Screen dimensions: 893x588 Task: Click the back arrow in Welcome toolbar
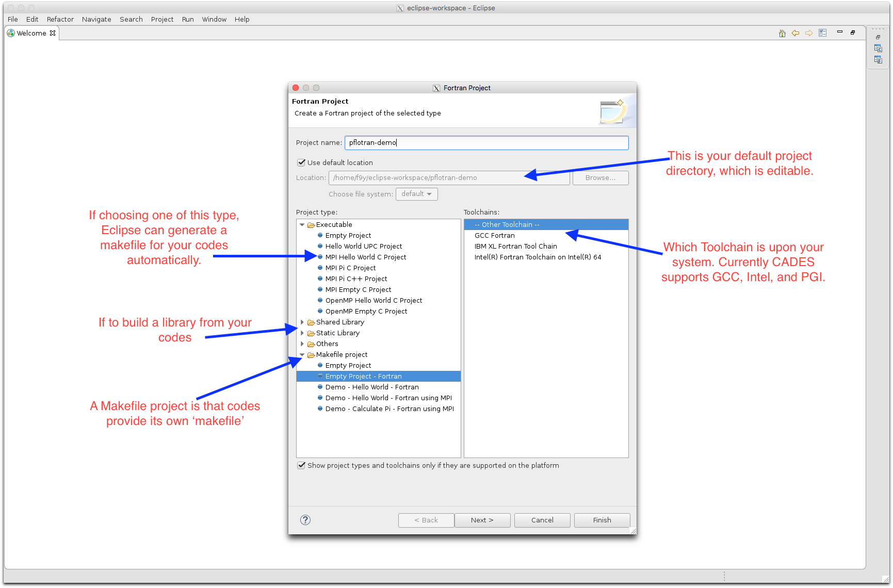795,33
